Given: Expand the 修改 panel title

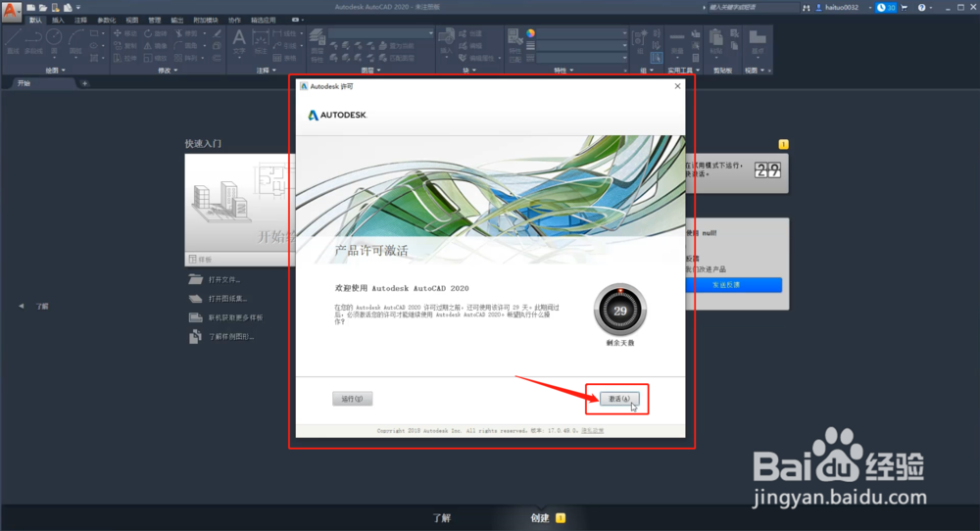Looking at the screenshot, I should (x=167, y=70).
